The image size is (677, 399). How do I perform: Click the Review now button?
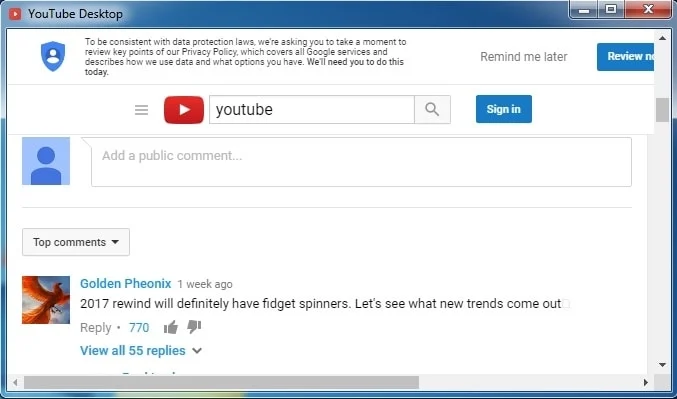pyautogui.click(x=625, y=57)
